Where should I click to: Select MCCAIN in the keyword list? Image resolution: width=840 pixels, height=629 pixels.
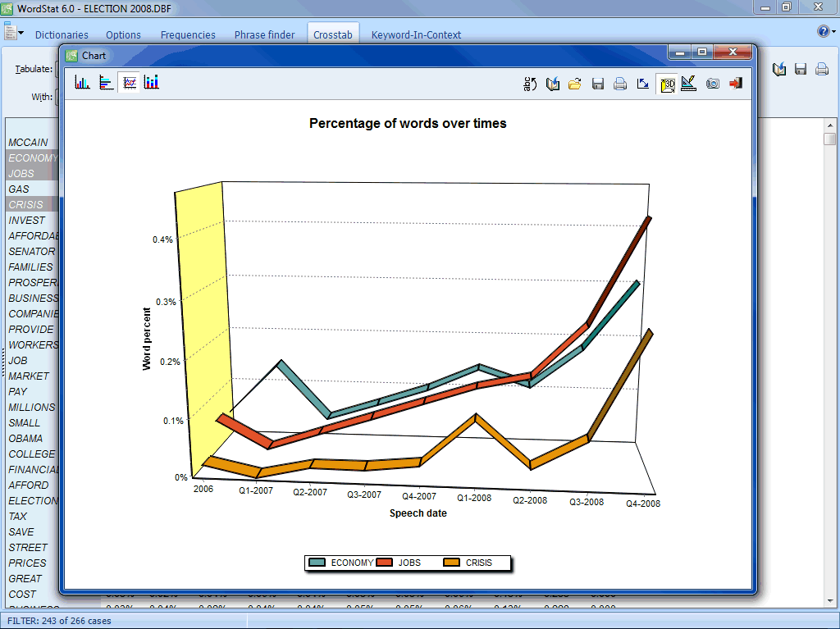(29, 143)
